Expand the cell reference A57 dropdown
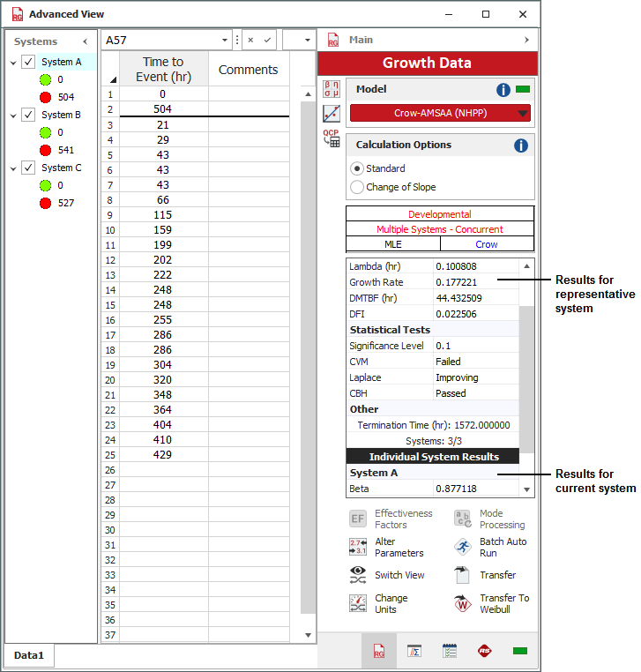 click(224, 41)
